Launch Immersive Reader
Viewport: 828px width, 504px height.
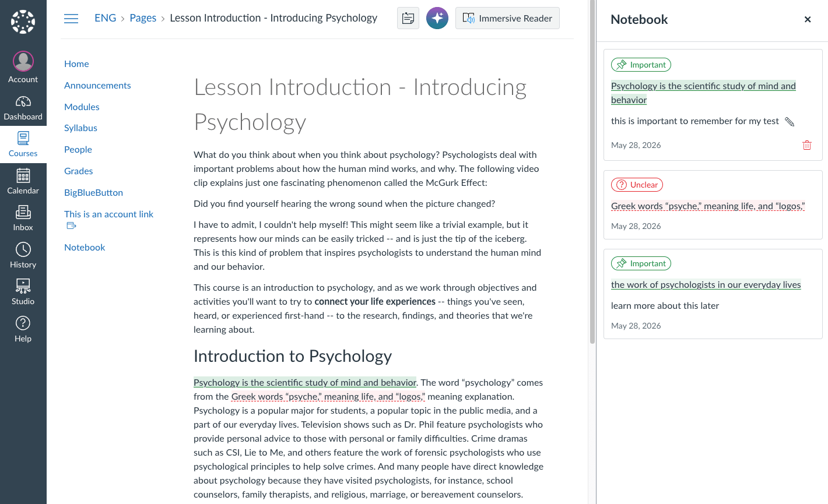click(x=507, y=18)
